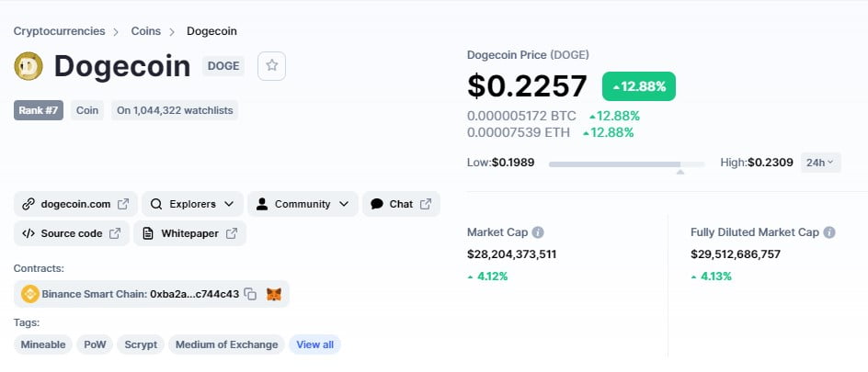This screenshot has height=372, width=868.
Task: Open the dogecoin.com website link
Action: (x=75, y=204)
